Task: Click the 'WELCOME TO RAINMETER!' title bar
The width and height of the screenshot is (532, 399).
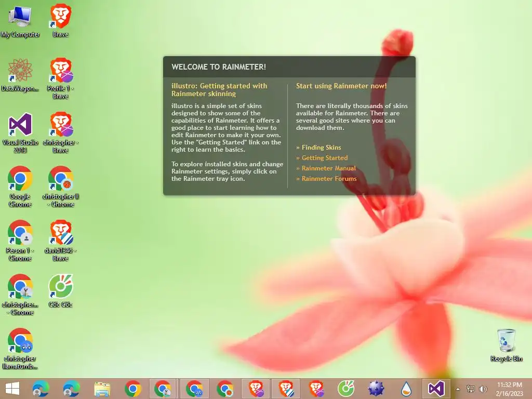Action: 289,67
